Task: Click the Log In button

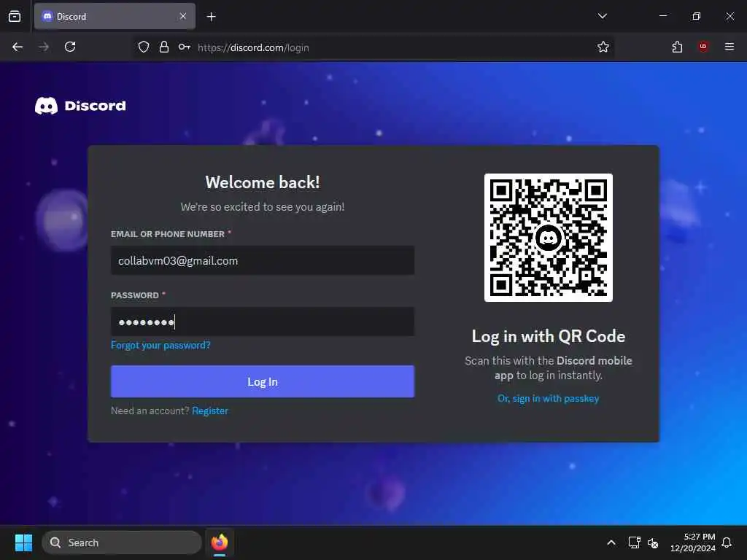Action: coord(263,381)
